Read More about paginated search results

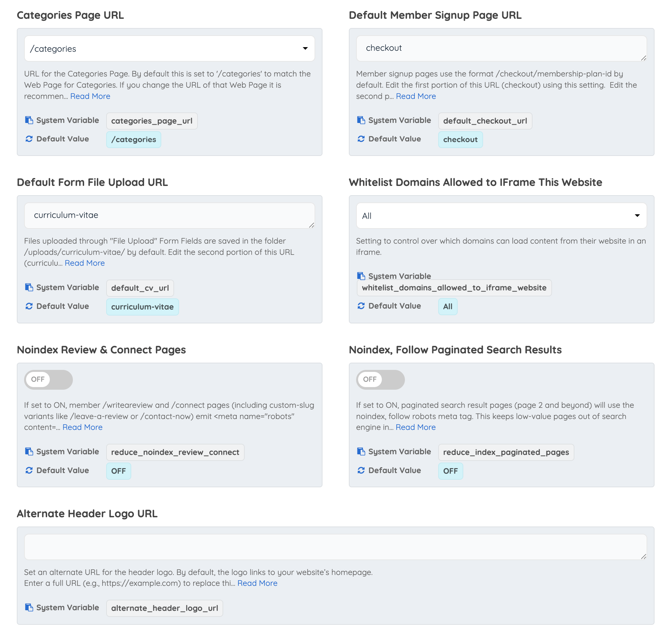pyautogui.click(x=415, y=427)
